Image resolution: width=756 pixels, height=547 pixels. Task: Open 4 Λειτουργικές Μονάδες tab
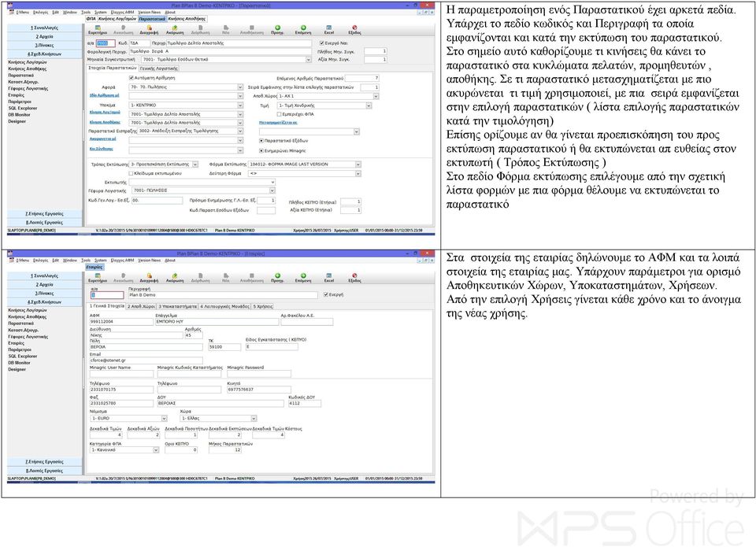point(224,306)
